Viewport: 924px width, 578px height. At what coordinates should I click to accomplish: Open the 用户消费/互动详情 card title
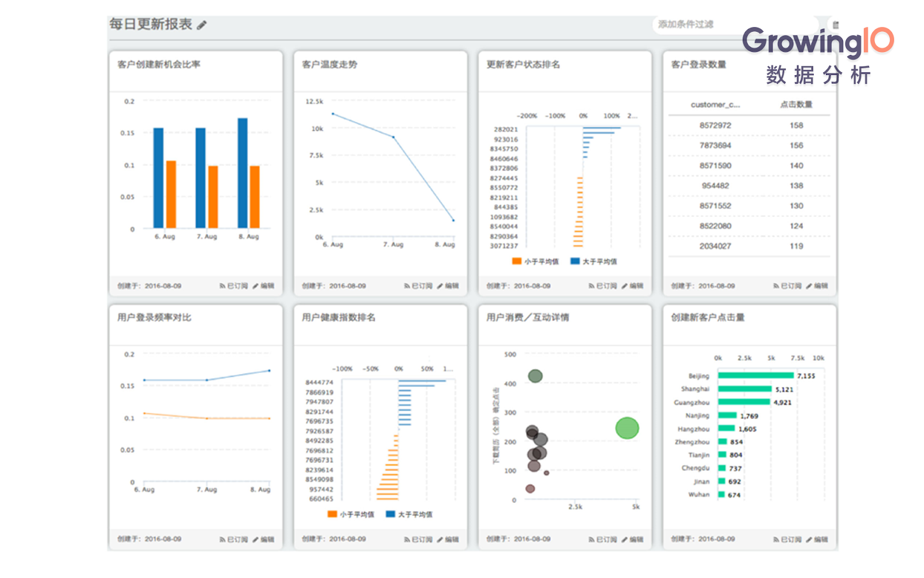coord(528,317)
